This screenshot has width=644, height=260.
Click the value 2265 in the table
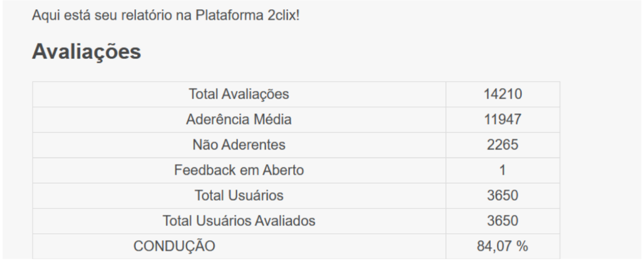coord(503,145)
